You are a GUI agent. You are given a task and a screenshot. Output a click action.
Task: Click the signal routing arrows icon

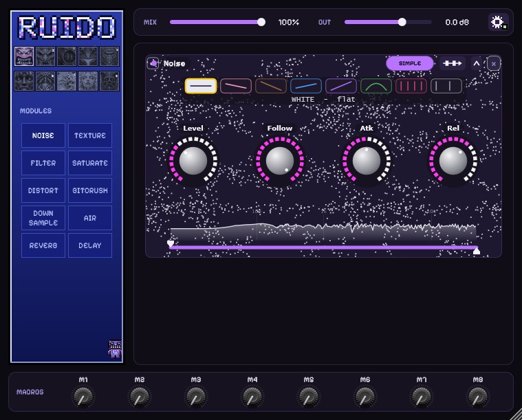click(x=452, y=63)
